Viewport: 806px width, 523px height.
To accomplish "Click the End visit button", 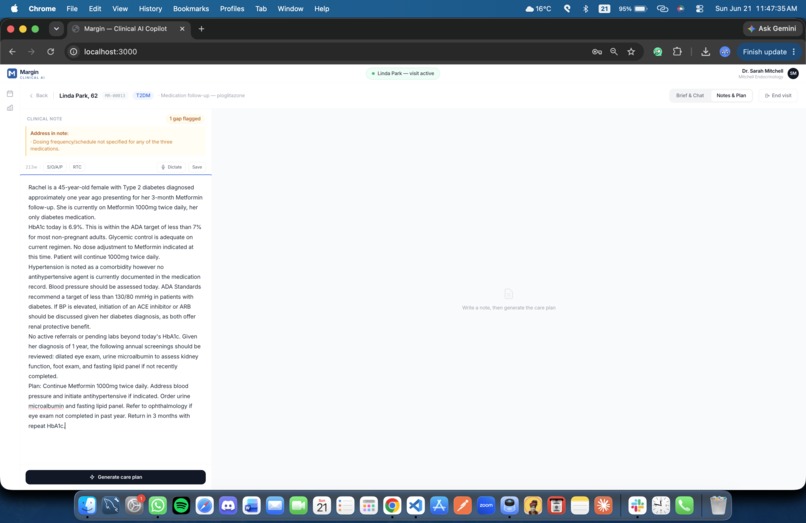I will pos(778,96).
